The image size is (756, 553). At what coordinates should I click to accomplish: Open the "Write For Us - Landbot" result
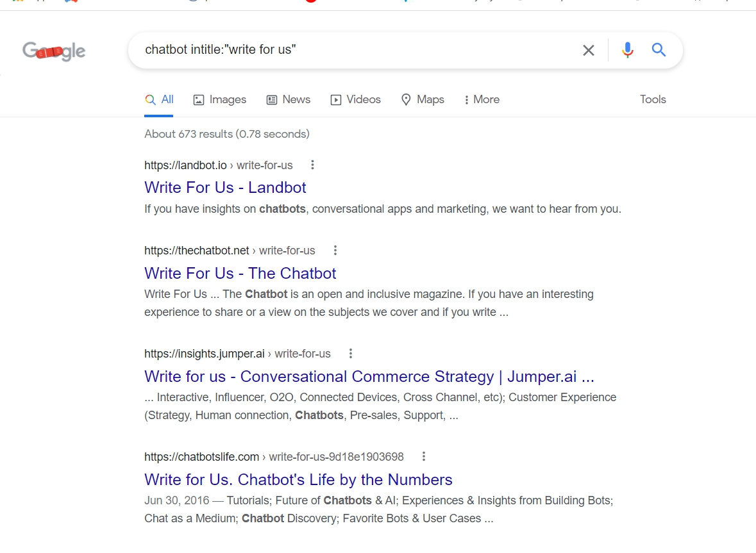click(225, 187)
